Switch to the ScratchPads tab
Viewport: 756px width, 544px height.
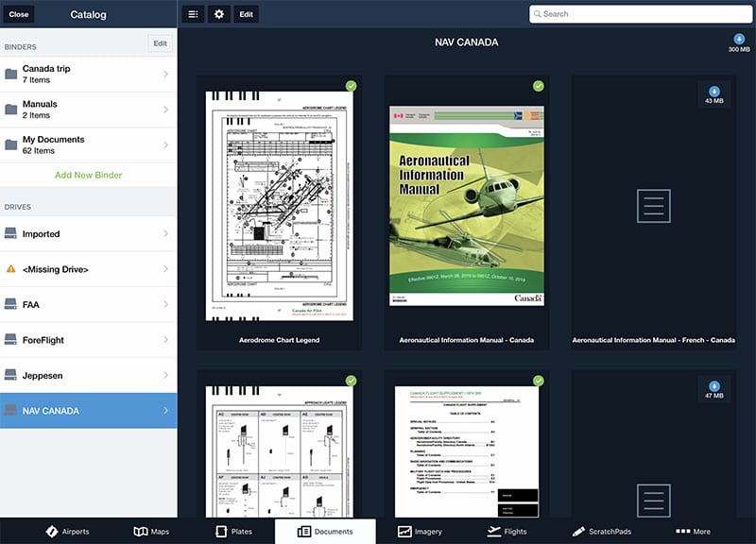tap(601, 532)
